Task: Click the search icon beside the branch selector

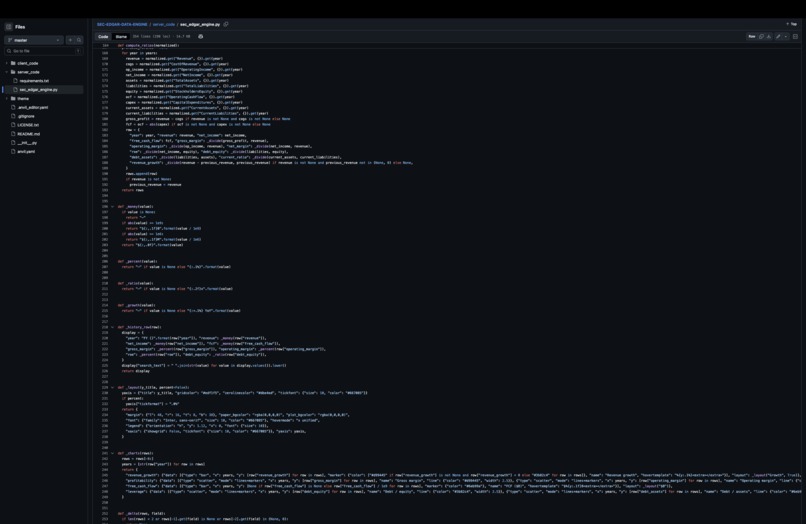Action: 79,40
